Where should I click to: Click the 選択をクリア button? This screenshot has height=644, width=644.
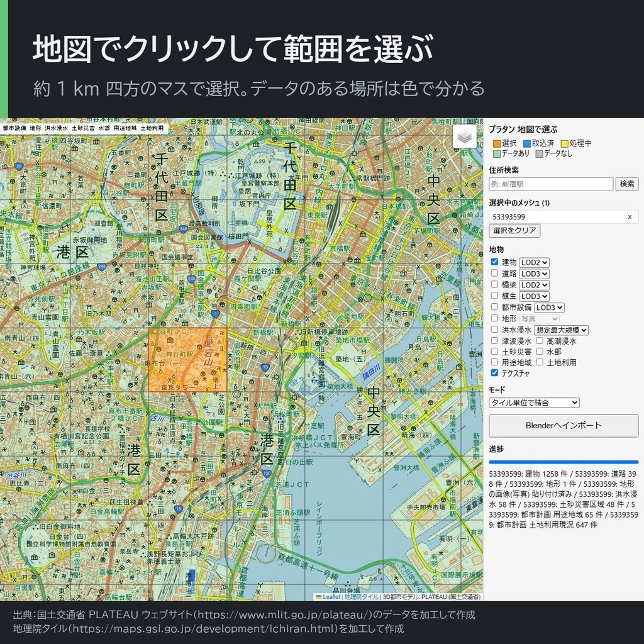[514, 230]
